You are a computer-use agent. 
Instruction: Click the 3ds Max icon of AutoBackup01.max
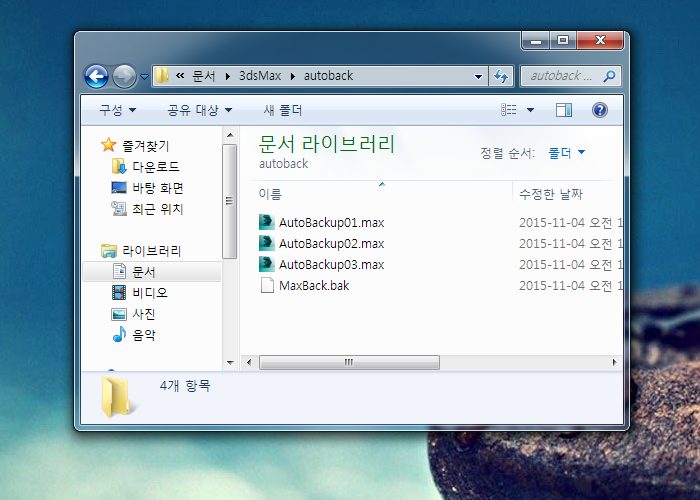pos(267,222)
